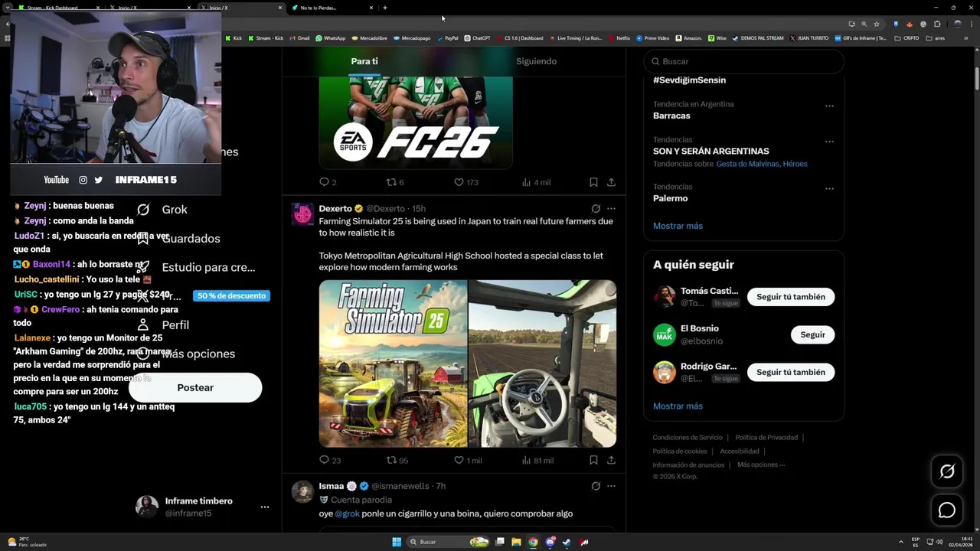Open more options on the Ismaa post
This screenshot has width=980, height=551.
tap(611, 486)
